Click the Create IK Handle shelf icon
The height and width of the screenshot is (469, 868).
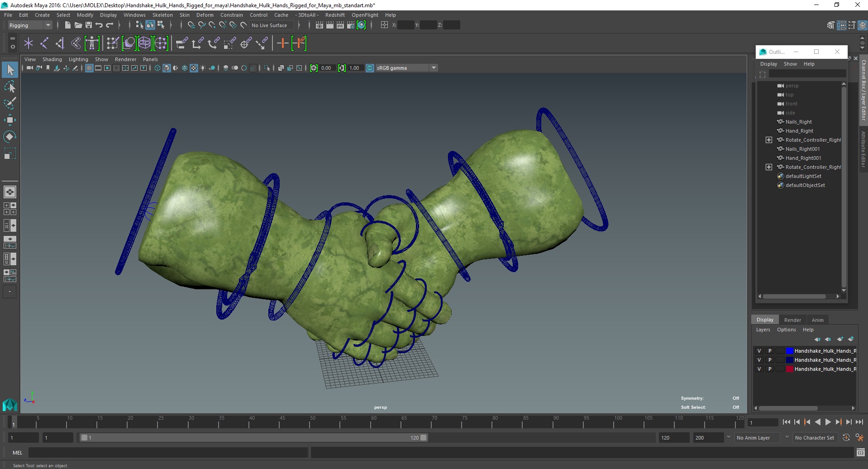tap(60, 43)
